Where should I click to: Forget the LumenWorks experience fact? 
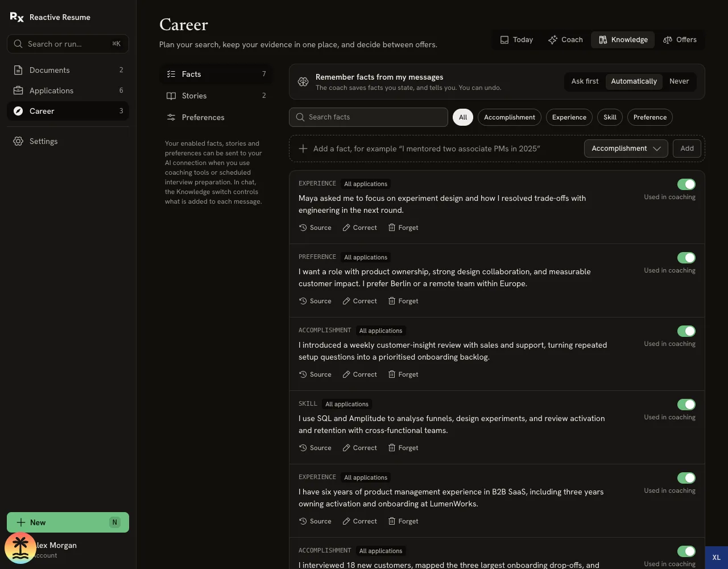(x=403, y=521)
